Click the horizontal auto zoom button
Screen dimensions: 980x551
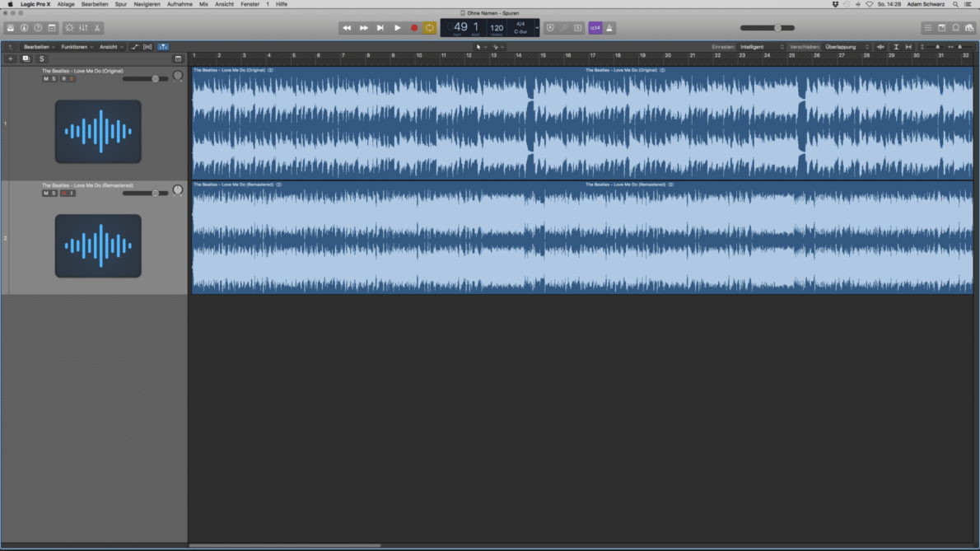[x=908, y=47]
